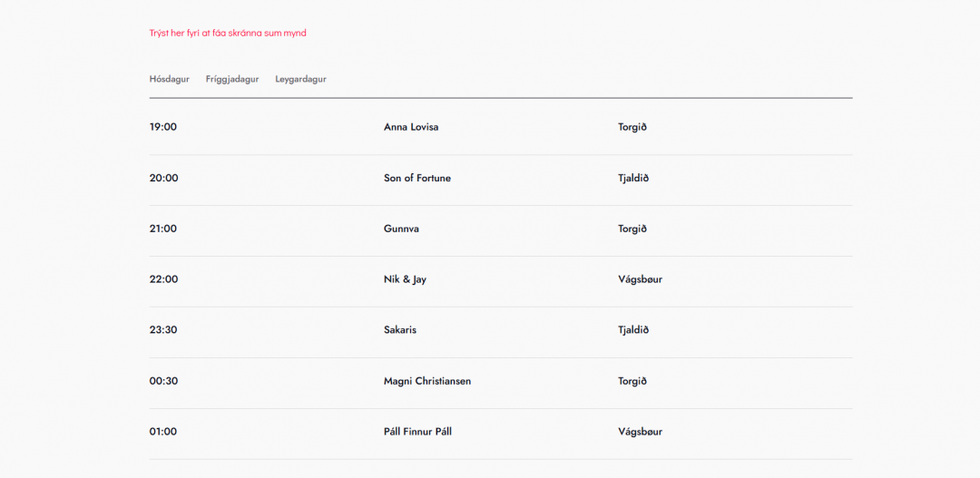Click the 19:00 time slot
Viewport: 980px width, 478px height.
[x=163, y=127]
